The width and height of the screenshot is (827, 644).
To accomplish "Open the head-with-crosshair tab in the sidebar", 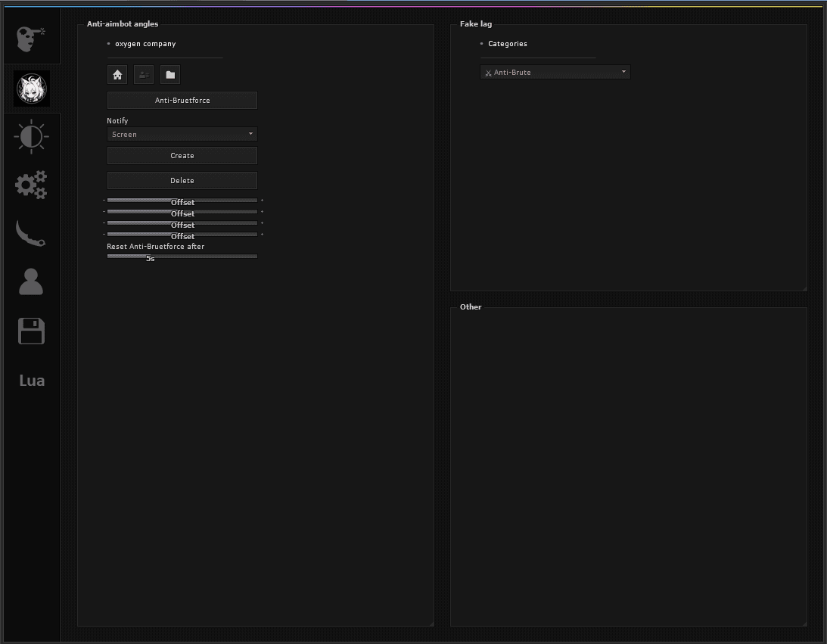I will pyautogui.click(x=31, y=39).
